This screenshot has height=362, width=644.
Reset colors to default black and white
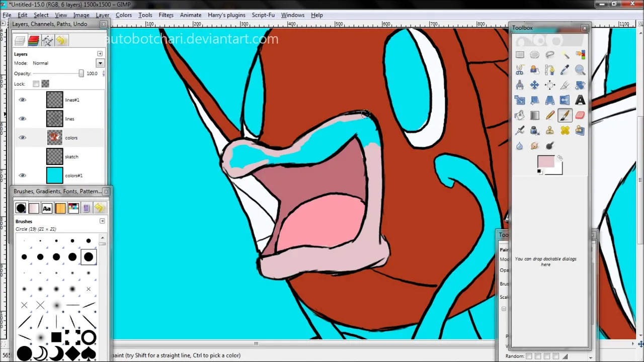click(539, 172)
